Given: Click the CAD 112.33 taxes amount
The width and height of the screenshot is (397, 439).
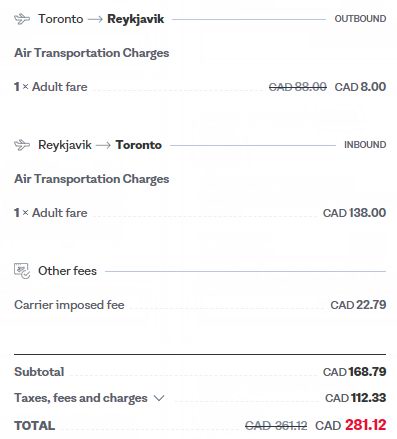Looking at the screenshot, I should [356, 398].
